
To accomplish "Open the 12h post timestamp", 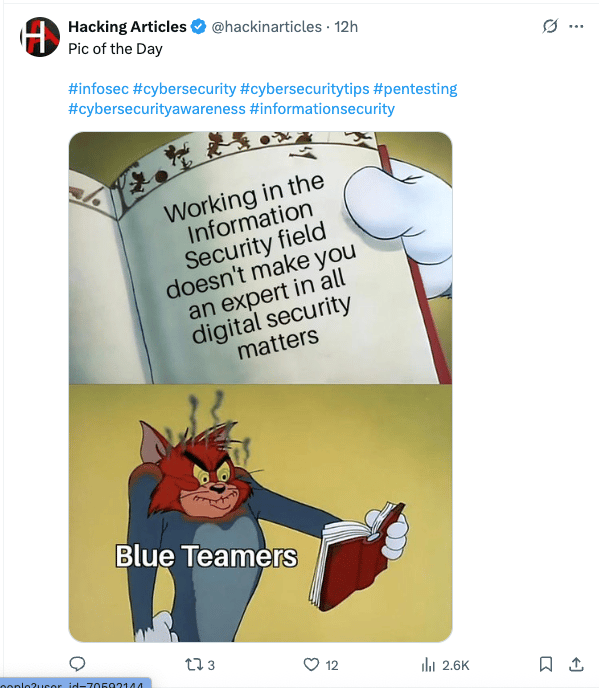I will (x=346, y=27).
